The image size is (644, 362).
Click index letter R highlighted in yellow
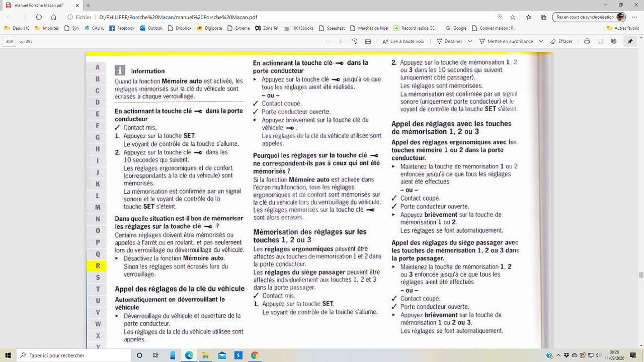point(98,265)
